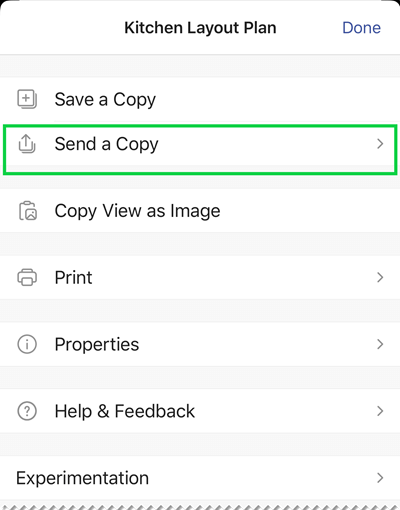Click the Copy View as Image clipboard icon
The width and height of the screenshot is (400, 510).
point(28,211)
